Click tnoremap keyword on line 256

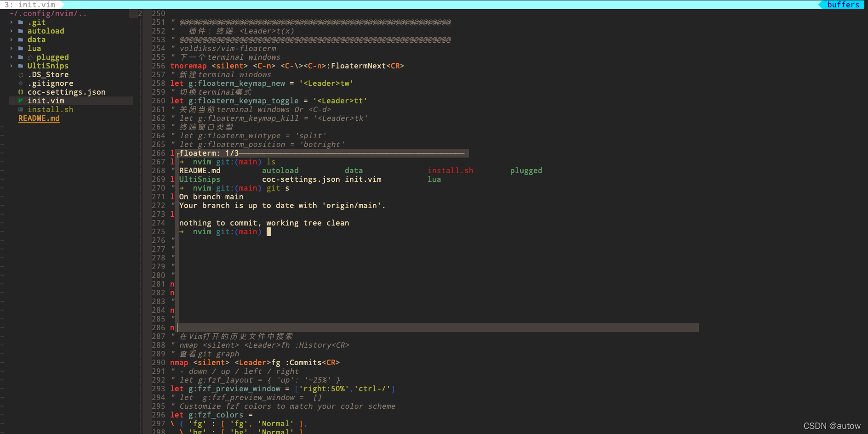coord(188,66)
